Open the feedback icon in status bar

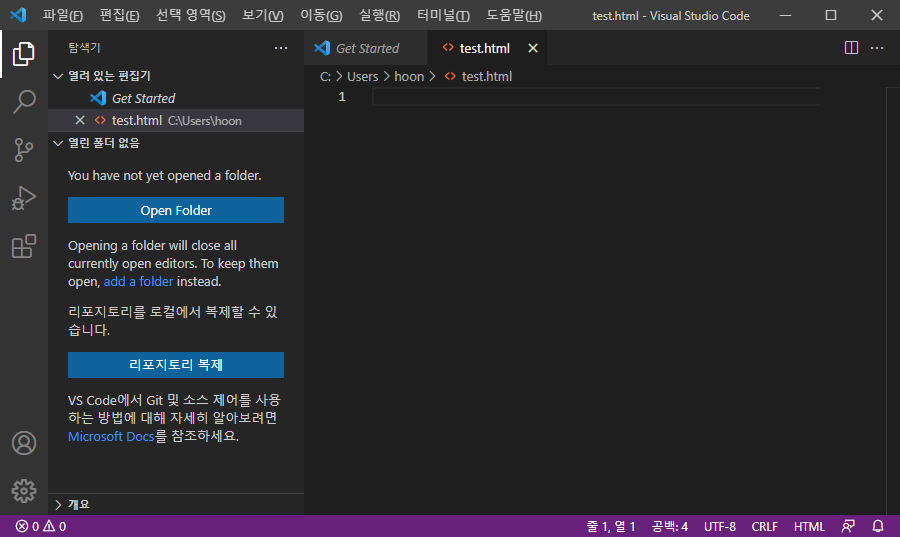848,526
